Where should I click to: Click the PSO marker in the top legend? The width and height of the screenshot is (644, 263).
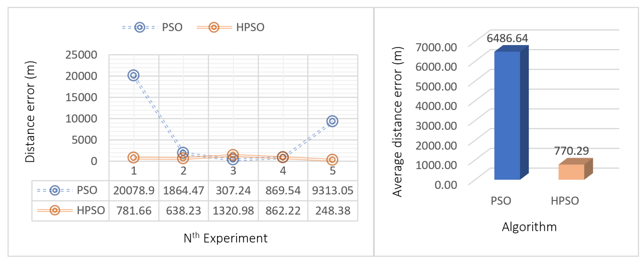coord(140,27)
